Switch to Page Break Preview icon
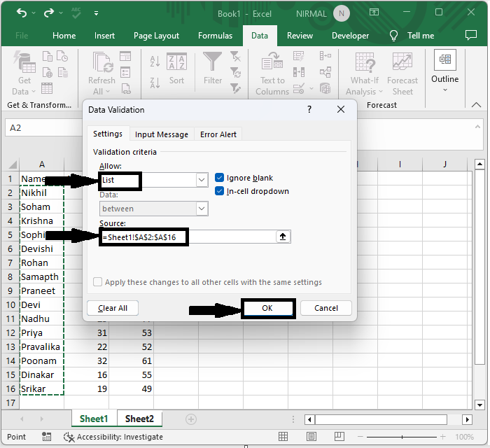Image resolution: width=490 pixels, height=448 pixels. click(x=339, y=436)
